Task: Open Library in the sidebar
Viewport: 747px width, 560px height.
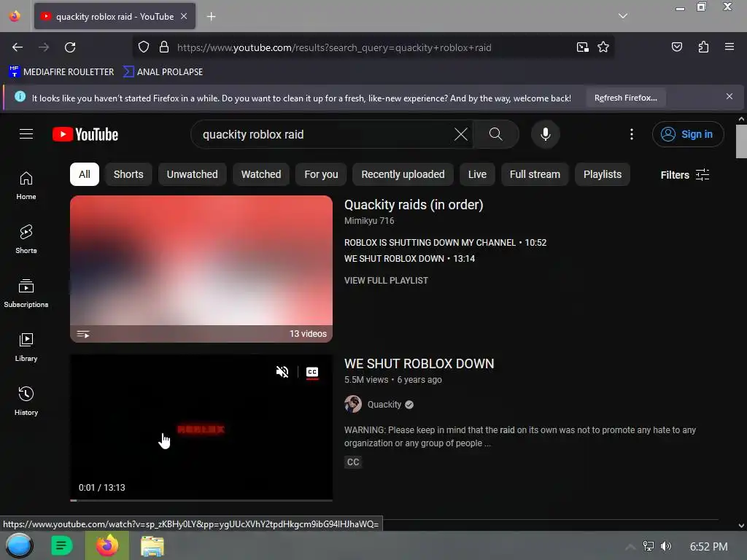Action: click(x=26, y=348)
